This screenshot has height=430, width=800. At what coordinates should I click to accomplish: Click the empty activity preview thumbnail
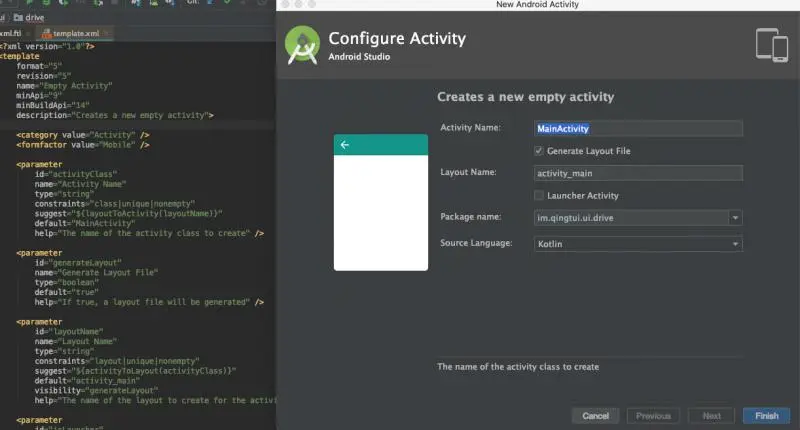[x=381, y=203]
